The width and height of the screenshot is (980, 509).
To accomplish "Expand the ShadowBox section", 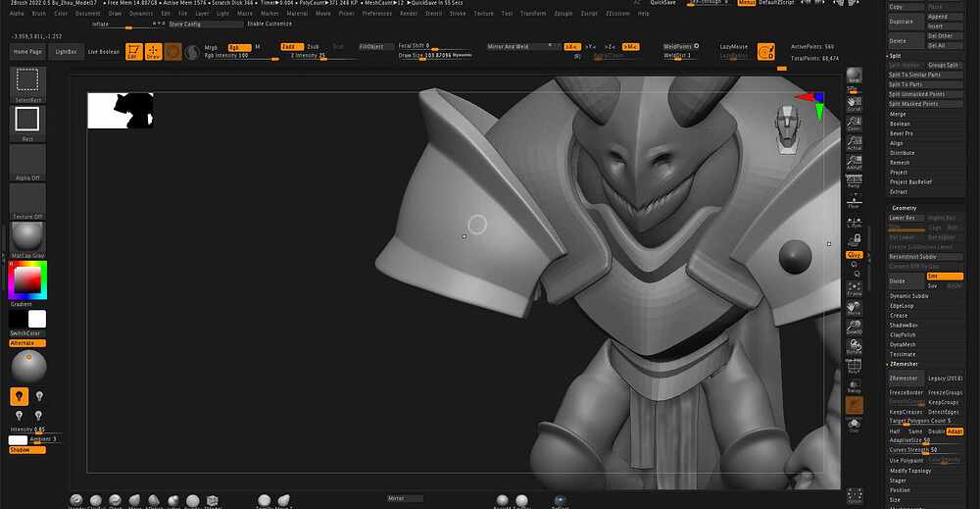I will click(x=904, y=326).
